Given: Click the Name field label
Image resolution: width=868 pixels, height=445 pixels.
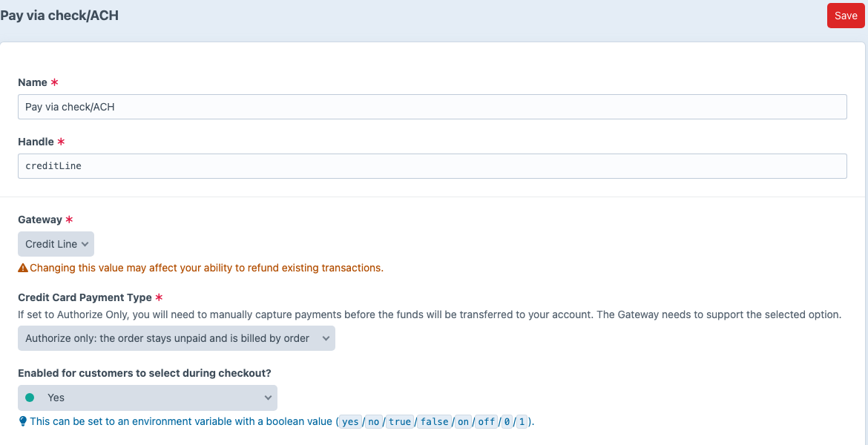Looking at the screenshot, I should [x=33, y=82].
